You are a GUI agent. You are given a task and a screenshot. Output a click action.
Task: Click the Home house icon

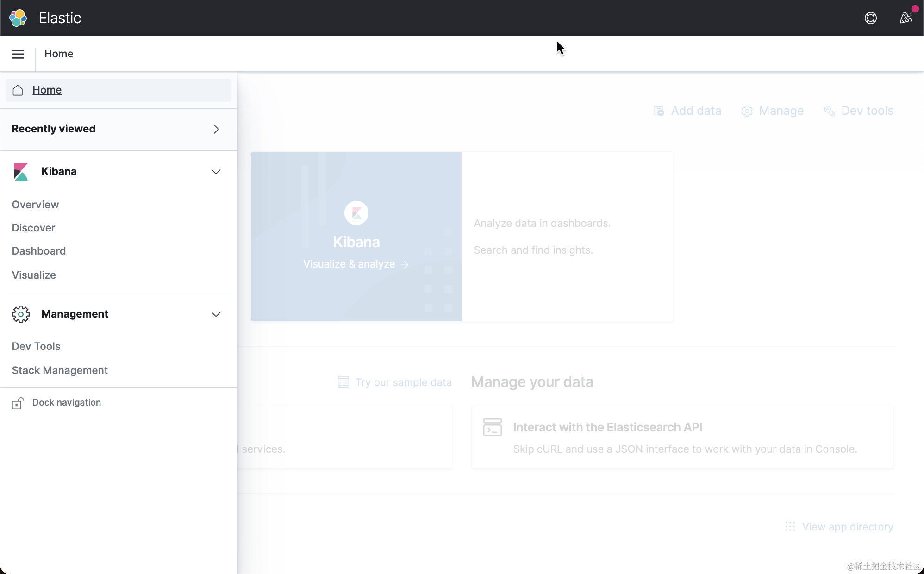click(x=18, y=90)
